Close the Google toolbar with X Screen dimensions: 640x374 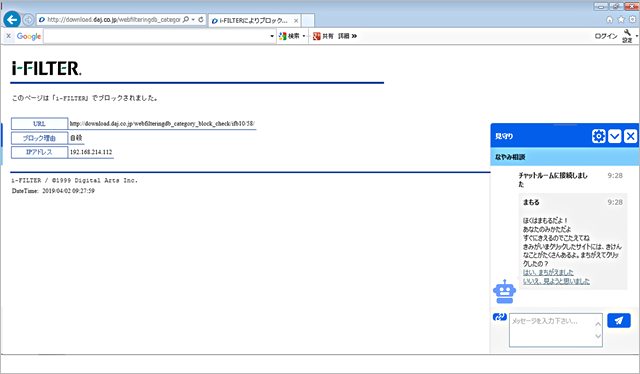click(9, 36)
